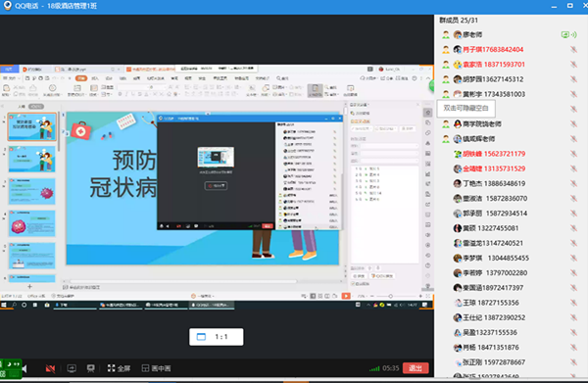588x383 pixels.
Task: Toggle the speaker volume icon in call toolbar
Action: click(x=24, y=369)
